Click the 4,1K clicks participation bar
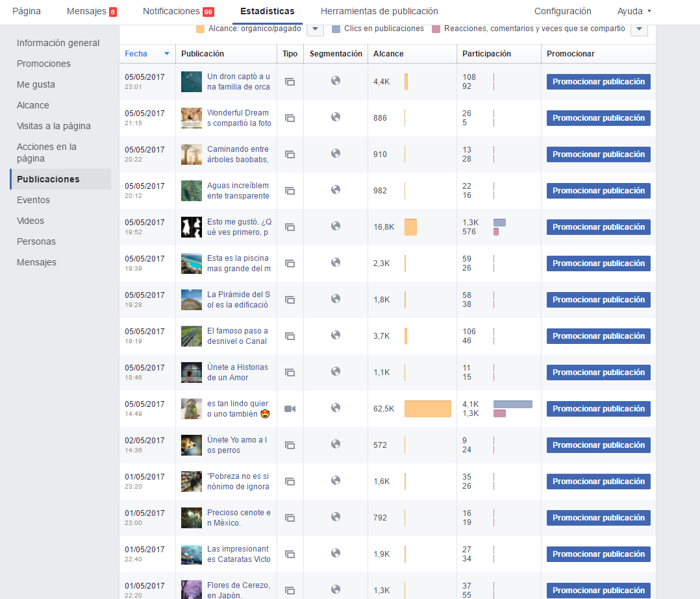Image resolution: width=700 pixels, height=599 pixels. pos(513,404)
